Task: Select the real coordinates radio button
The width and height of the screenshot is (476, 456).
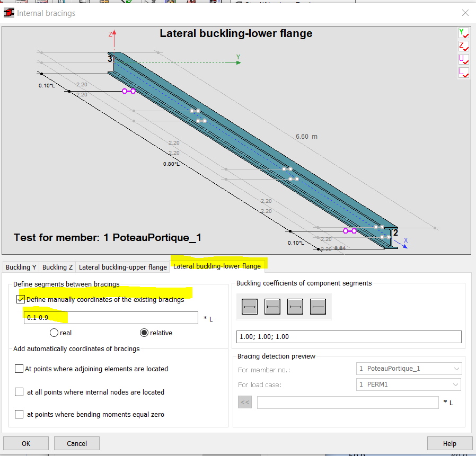Action: 54,333
